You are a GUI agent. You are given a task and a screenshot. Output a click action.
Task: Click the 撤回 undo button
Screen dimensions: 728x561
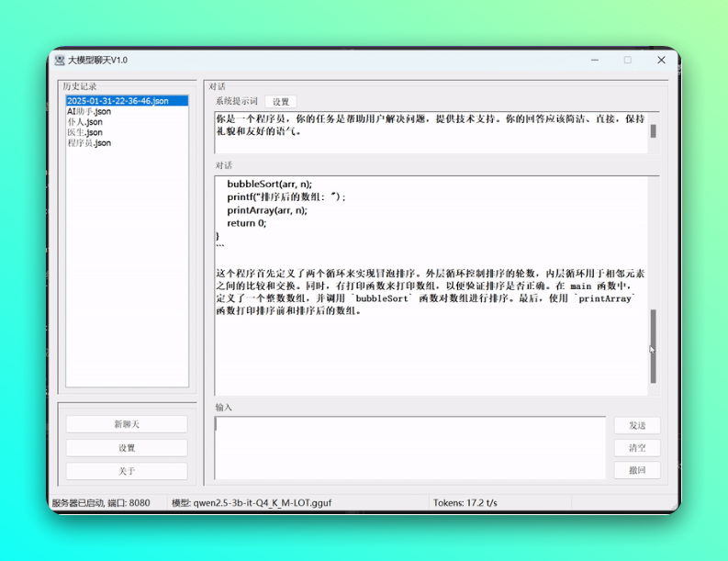pos(637,470)
